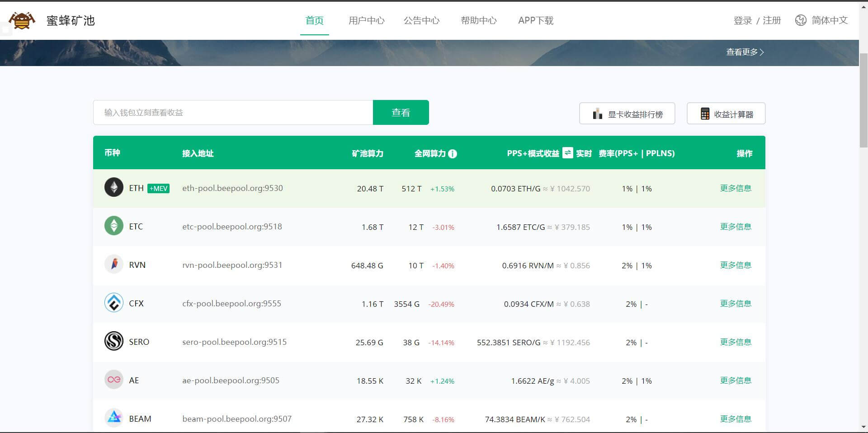The width and height of the screenshot is (868, 433).
Task: Click ETH pool hashrate 20.48 T
Action: point(370,189)
